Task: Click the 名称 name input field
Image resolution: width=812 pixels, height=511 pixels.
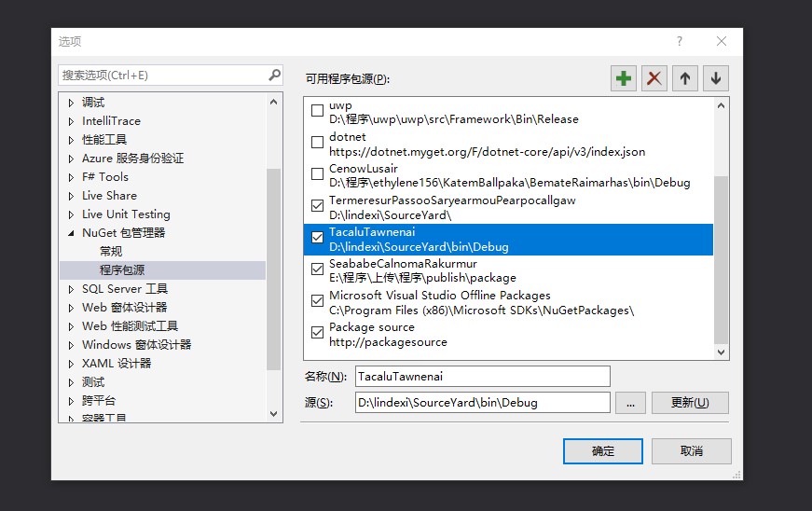Action: [x=482, y=376]
